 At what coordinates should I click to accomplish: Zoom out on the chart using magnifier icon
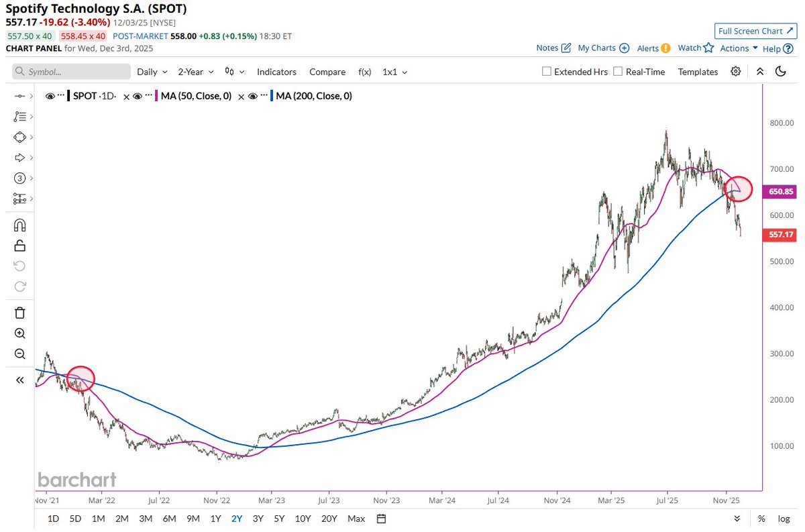19,354
